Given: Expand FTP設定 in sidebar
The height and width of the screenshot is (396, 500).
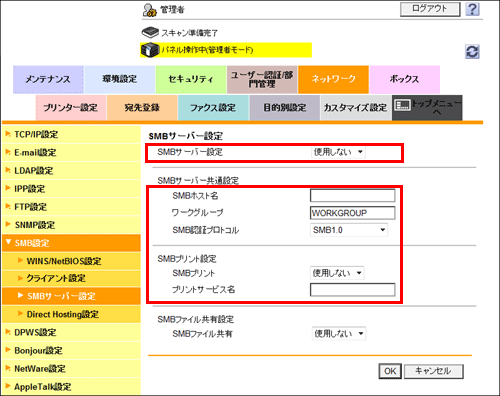Looking at the screenshot, I should tap(71, 207).
